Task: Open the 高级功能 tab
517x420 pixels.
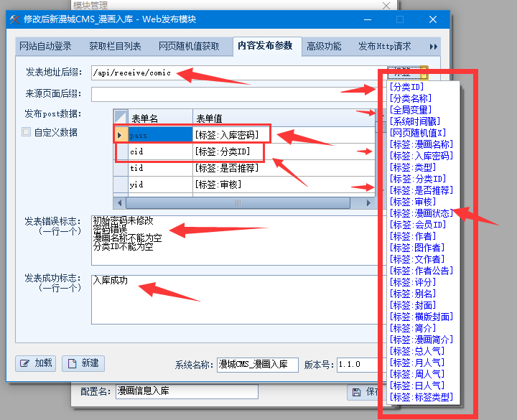Action: click(x=324, y=47)
